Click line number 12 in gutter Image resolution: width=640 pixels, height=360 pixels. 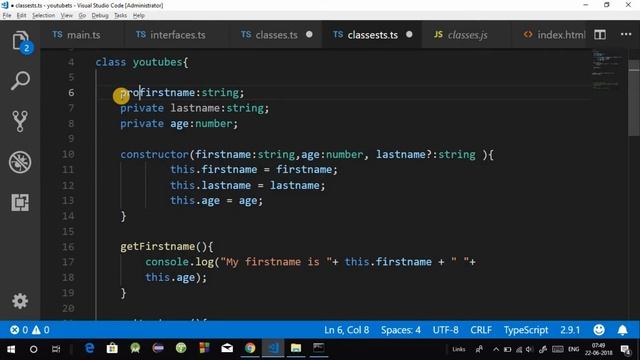point(68,185)
